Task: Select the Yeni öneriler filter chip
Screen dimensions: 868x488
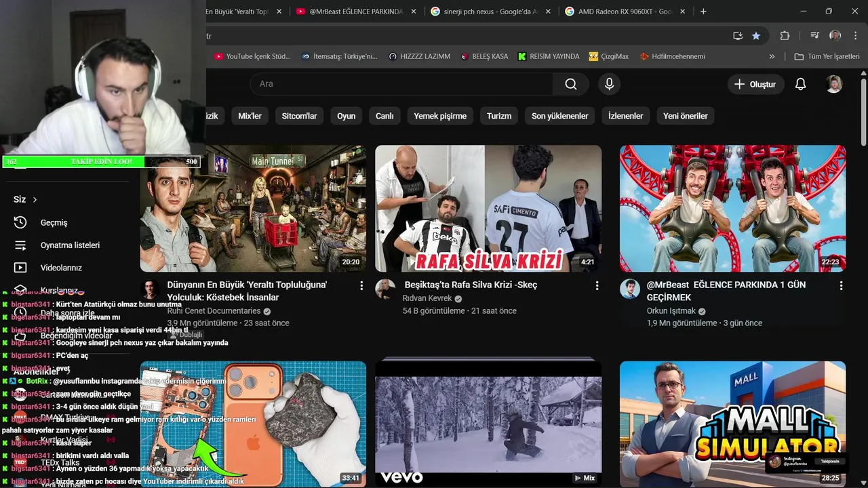Action: click(x=685, y=116)
